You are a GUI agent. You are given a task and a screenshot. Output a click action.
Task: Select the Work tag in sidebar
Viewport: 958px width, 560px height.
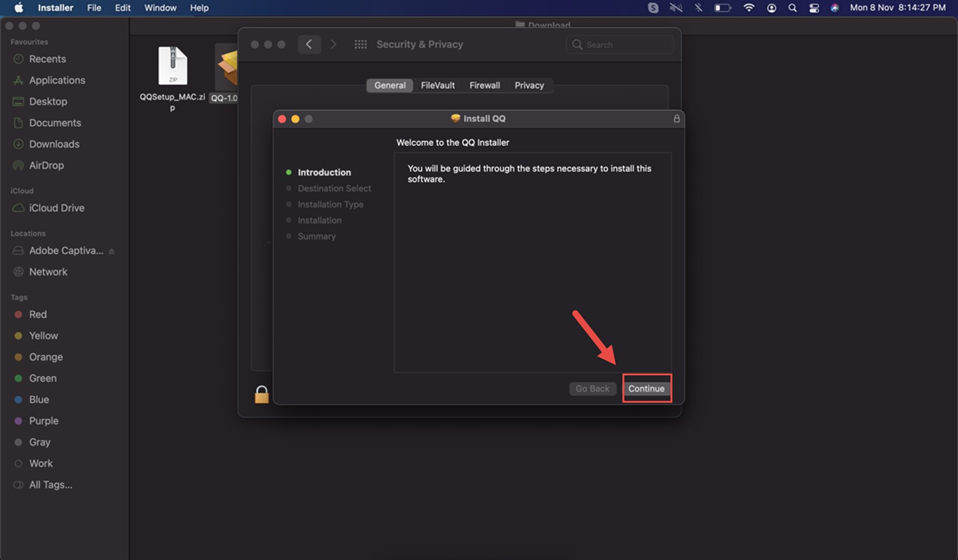click(x=41, y=463)
